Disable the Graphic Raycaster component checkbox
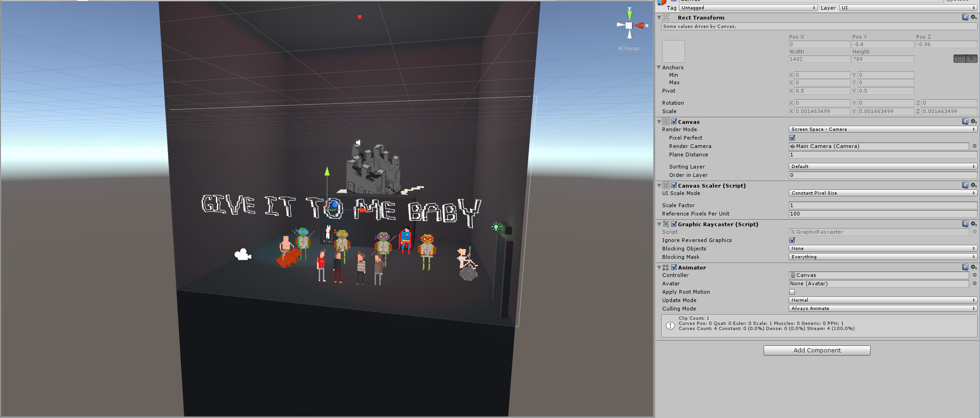The image size is (980, 418). 674,224
